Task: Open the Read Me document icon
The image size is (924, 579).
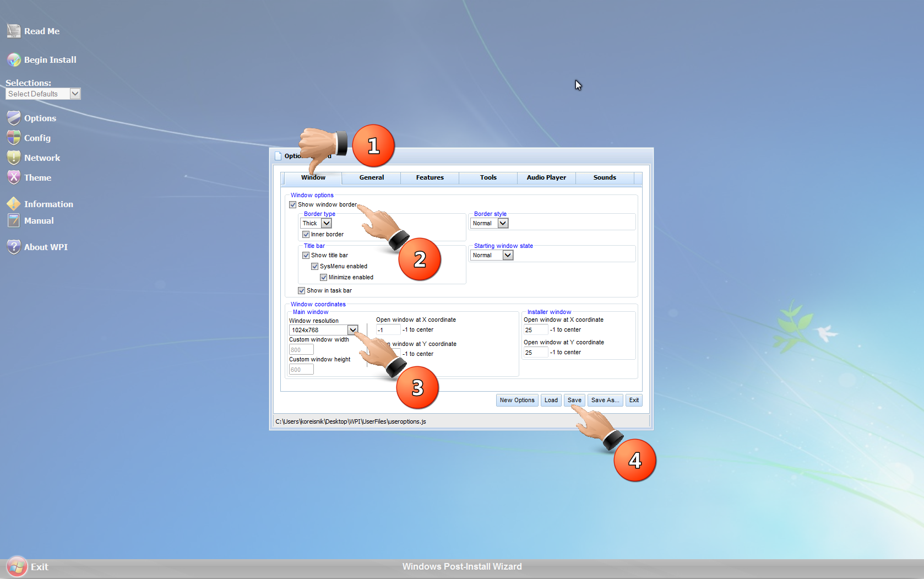Action: point(14,31)
